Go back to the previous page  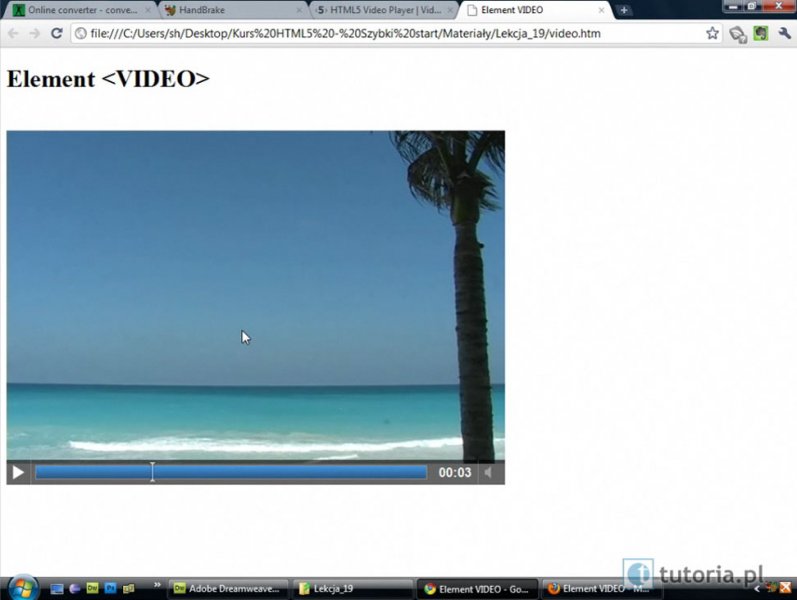click(x=13, y=33)
